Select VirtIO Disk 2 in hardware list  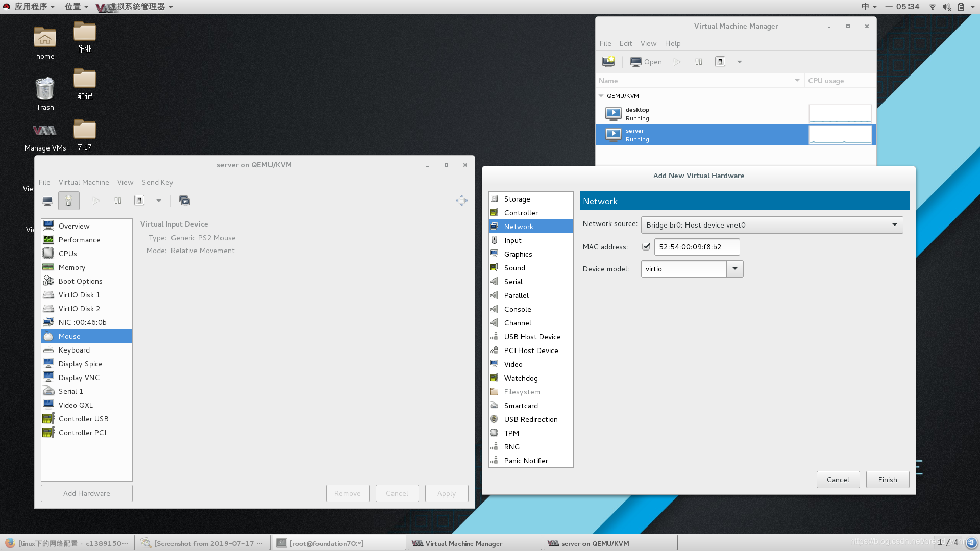86,309
